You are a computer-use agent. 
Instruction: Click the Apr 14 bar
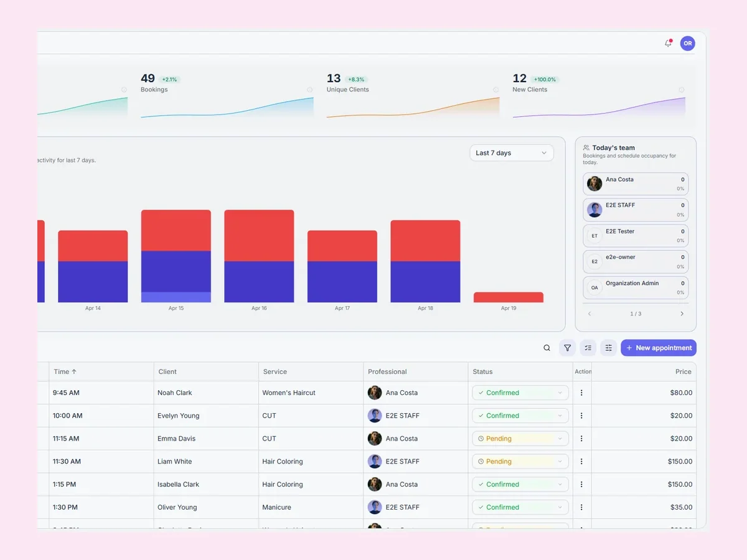coord(93,266)
